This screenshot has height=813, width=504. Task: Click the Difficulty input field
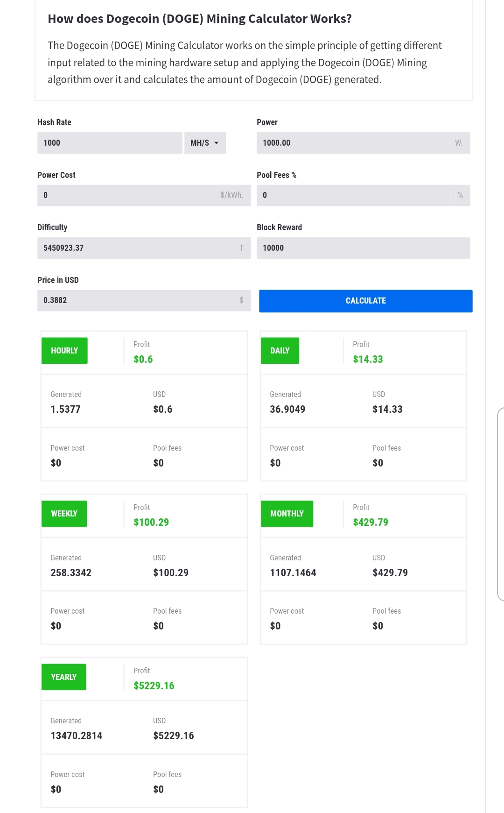click(134, 248)
